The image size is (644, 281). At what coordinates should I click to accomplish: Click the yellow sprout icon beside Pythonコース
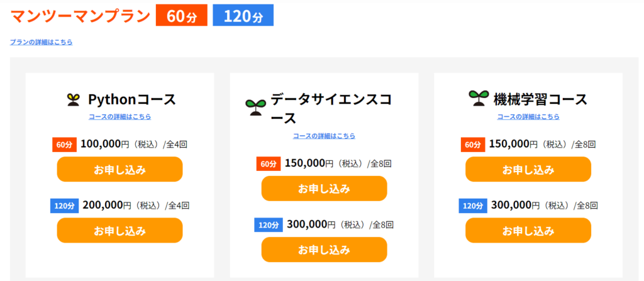tap(73, 100)
